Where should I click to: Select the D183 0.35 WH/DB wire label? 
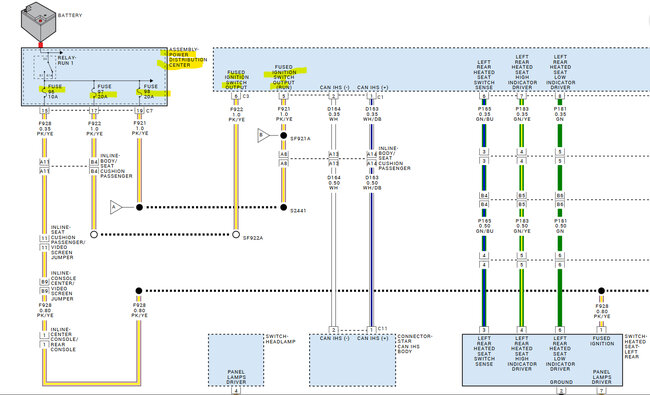click(x=372, y=114)
